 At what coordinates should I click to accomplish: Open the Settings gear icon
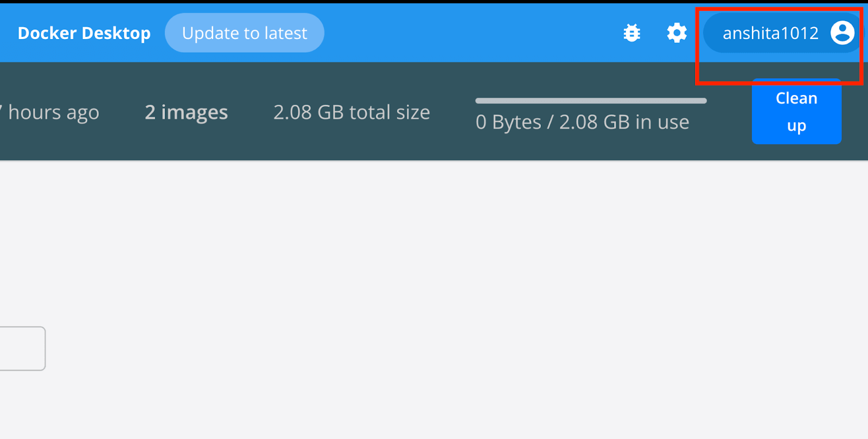pyautogui.click(x=676, y=33)
